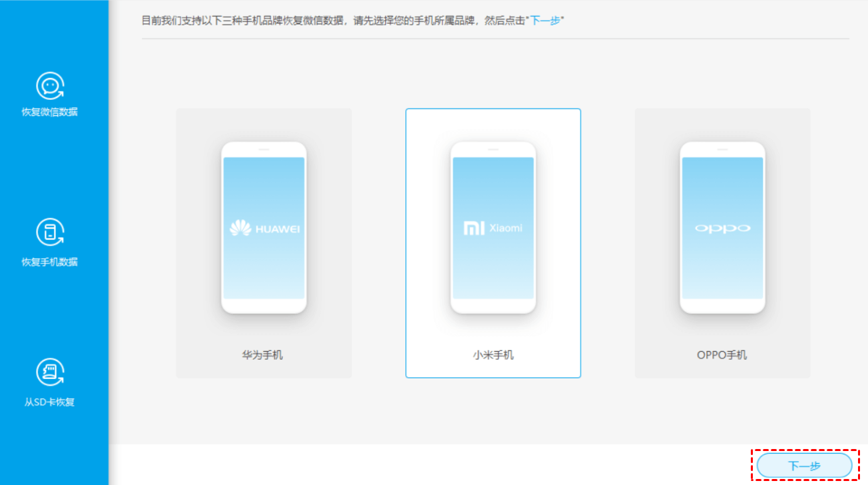This screenshot has height=485, width=868.
Task: Click the 下一步 button
Action: pyautogui.click(x=804, y=466)
